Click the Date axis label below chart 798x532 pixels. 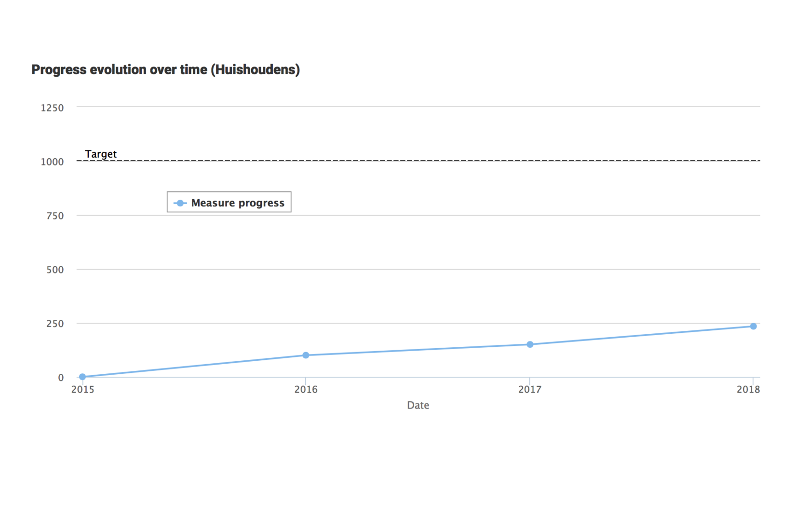(x=418, y=405)
